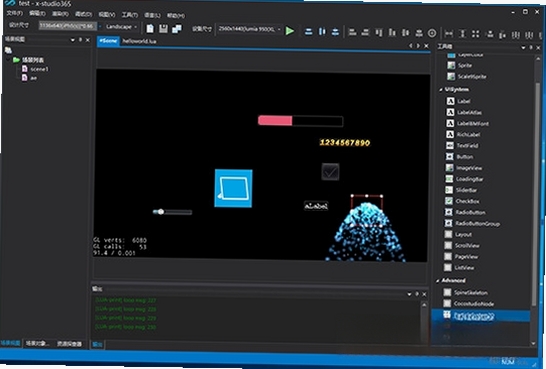Screen dimensions: 546x369
Task: Click the output panel scroll up arrow
Action: tap(424, 305)
